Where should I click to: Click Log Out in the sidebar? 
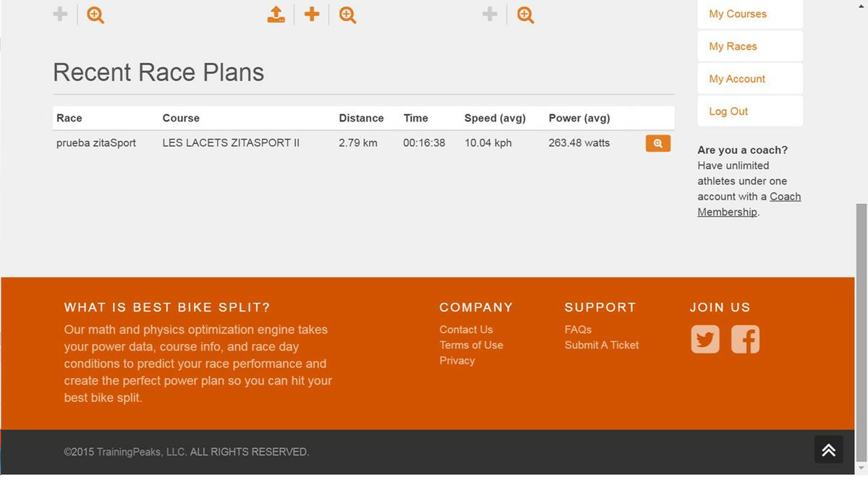[728, 111]
